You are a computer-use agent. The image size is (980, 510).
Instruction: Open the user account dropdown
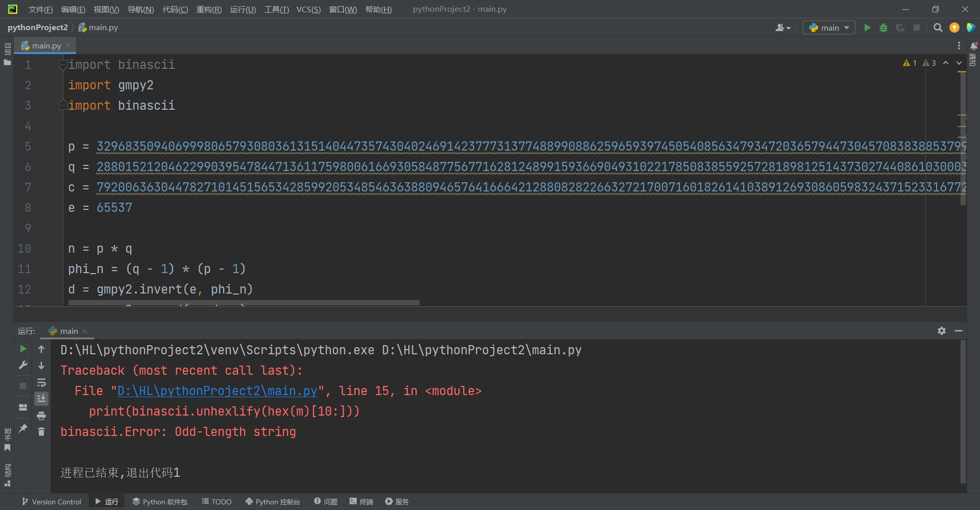pyautogui.click(x=783, y=28)
